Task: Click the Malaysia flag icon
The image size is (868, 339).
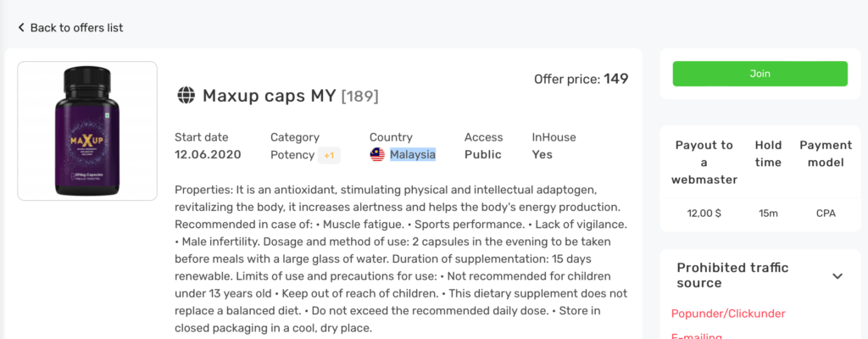Action: (377, 154)
